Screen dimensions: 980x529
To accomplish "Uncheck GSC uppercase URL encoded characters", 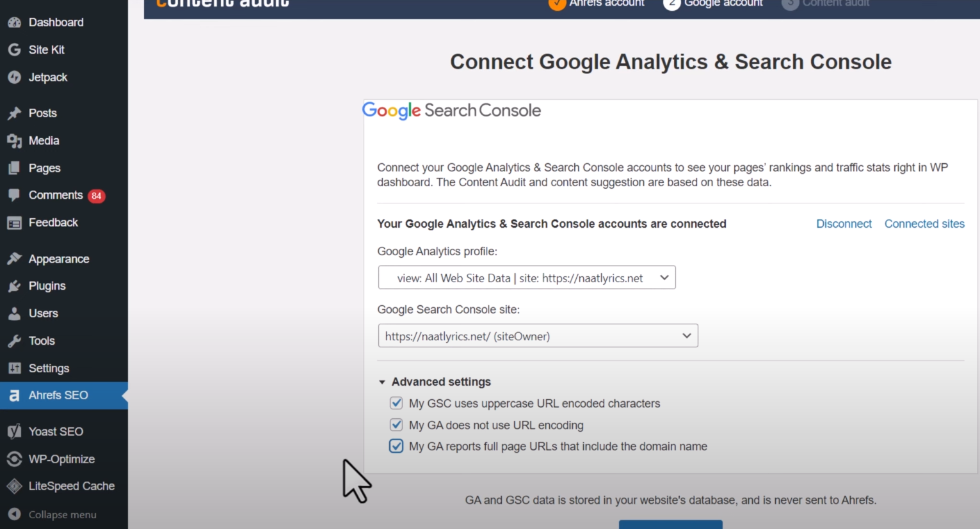I will [396, 404].
